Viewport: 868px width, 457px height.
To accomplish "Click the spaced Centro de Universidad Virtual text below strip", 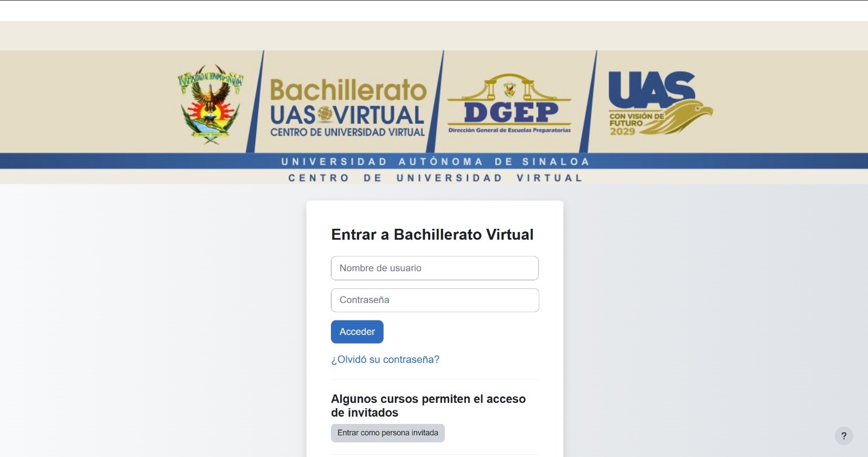I will (x=435, y=178).
